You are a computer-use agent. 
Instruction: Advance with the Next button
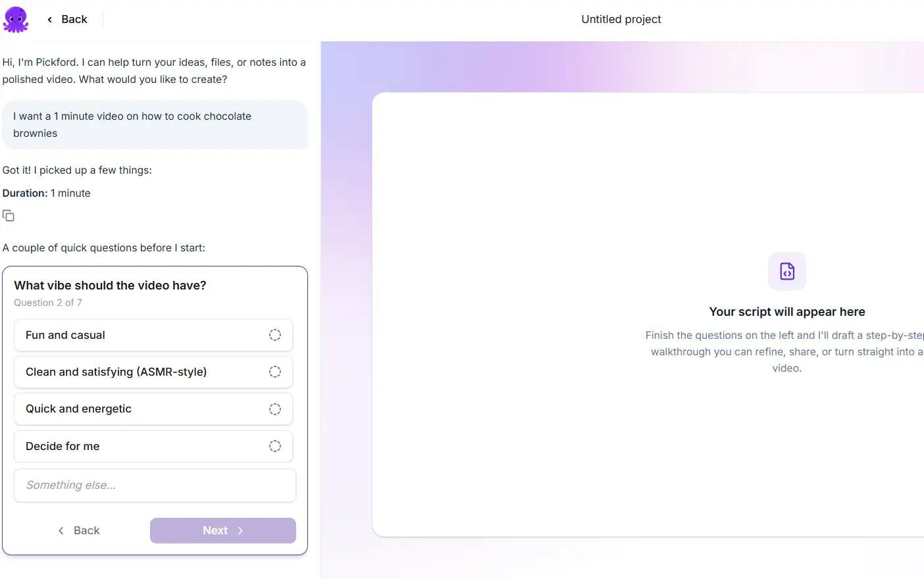tap(223, 530)
